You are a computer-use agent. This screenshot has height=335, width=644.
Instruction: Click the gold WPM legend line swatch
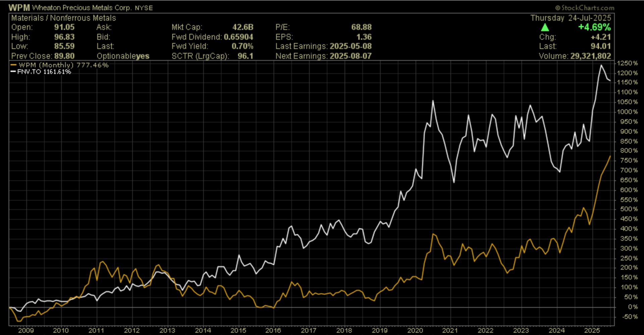click(x=13, y=65)
